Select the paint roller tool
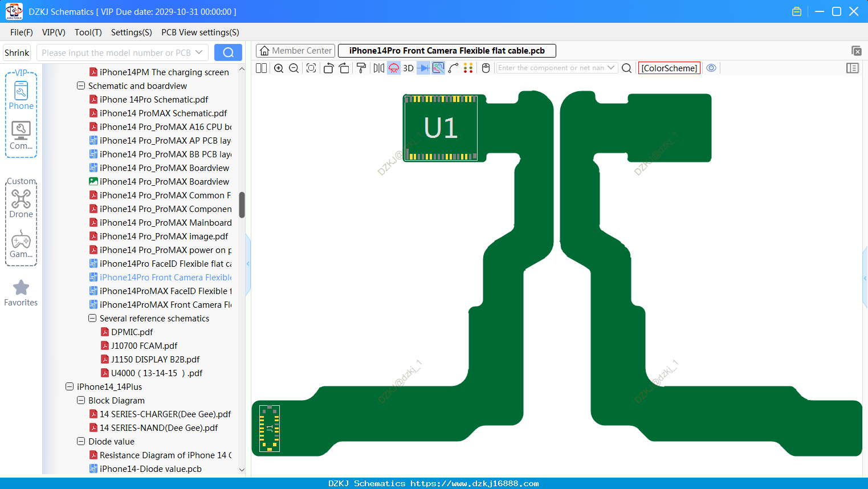This screenshot has width=868, height=489. 361,68
